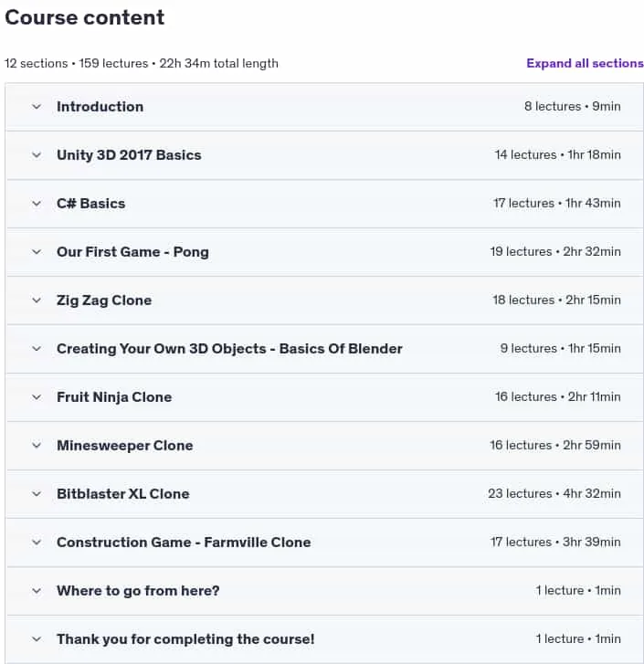Expand Unity 3D 2017 Basics chevron
This screenshot has height=664, width=644.
tap(37, 155)
